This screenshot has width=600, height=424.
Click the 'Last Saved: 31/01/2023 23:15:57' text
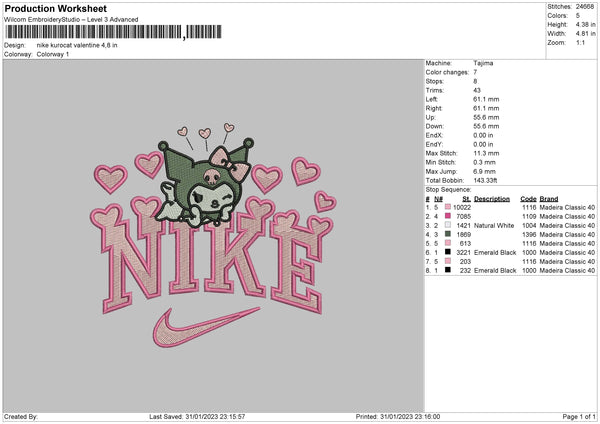[x=197, y=416]
